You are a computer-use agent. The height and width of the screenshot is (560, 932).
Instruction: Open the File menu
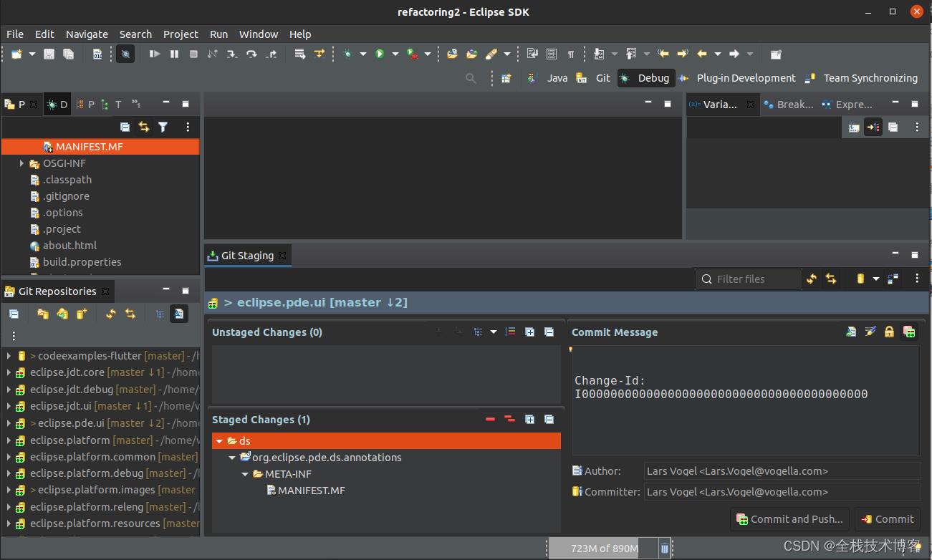[x=15, y=34]
